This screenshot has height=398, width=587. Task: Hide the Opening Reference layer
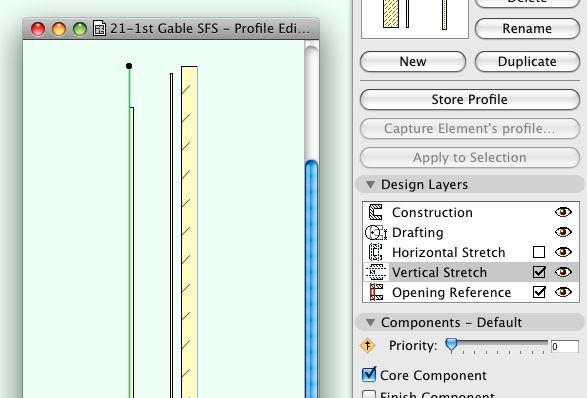point(563,292)
